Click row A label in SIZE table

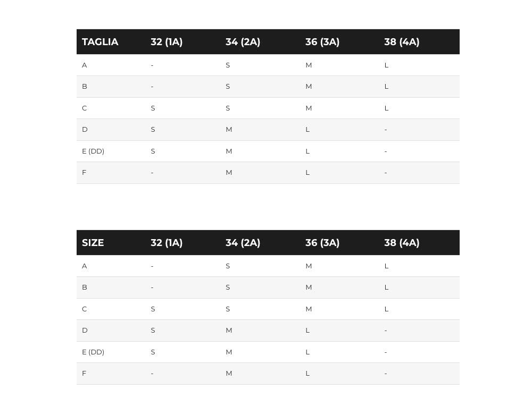85,266
